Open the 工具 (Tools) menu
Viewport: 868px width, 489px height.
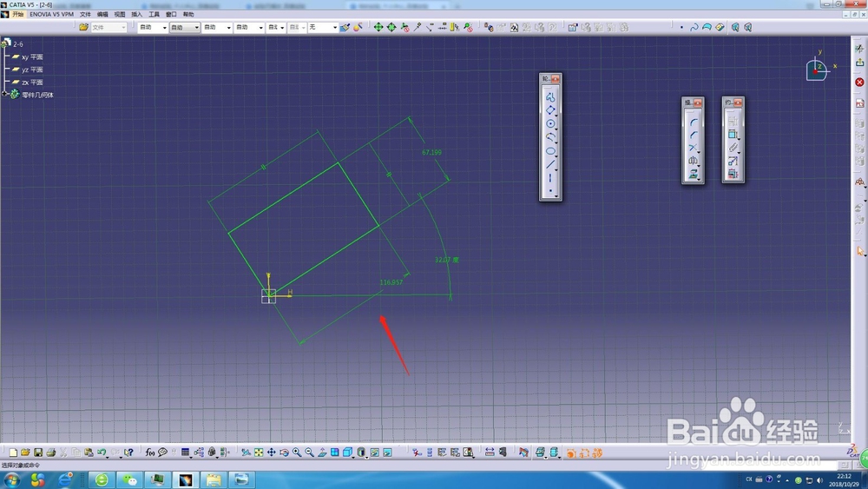(154, 15)
